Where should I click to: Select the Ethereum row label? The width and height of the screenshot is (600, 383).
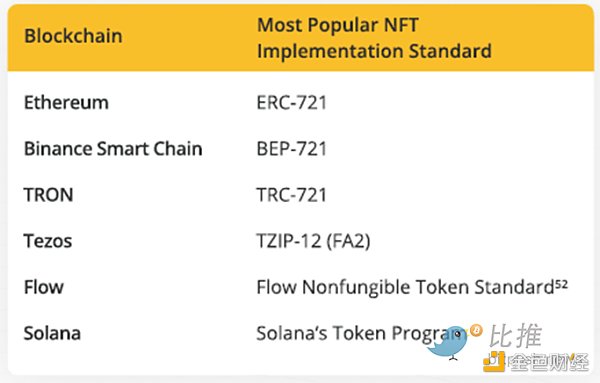(66, 103)
